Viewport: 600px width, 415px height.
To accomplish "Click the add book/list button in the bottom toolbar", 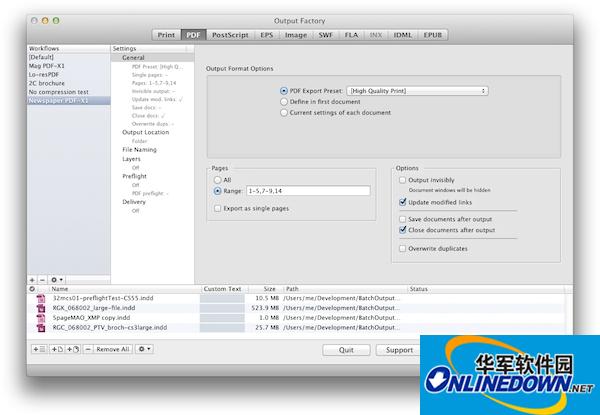I will (39, 349).
